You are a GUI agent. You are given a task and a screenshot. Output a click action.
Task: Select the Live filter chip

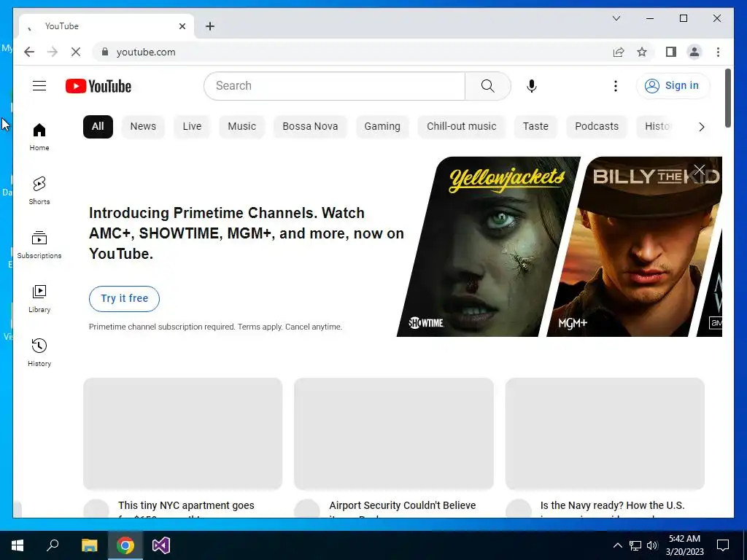coord(192,127)
